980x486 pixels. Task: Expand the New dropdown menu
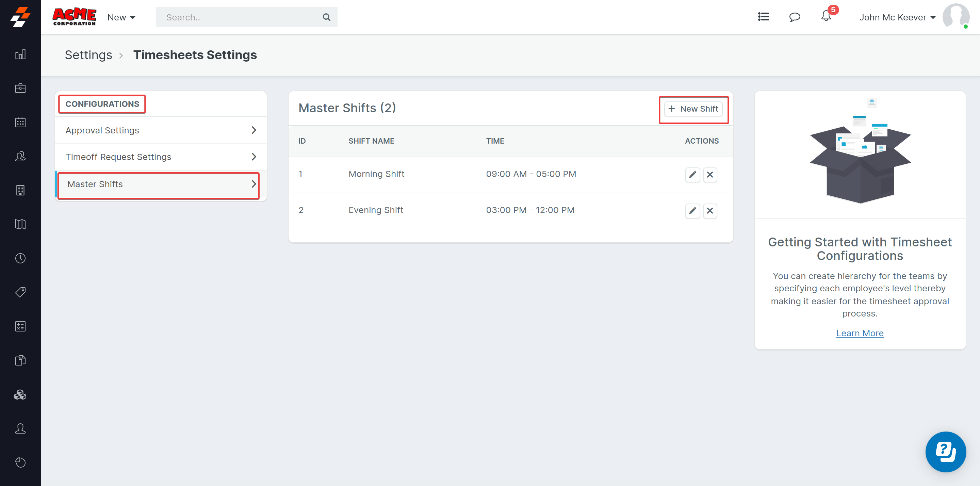[121, 17]
